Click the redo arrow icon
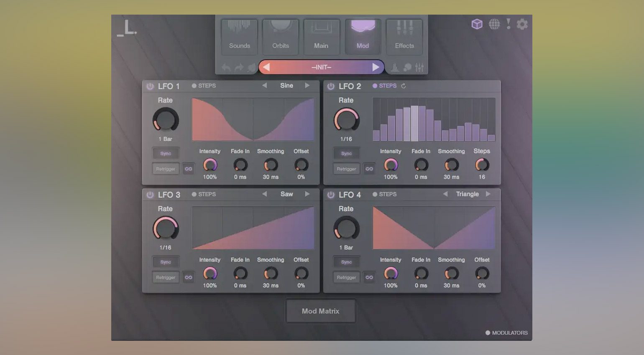The height and width of the screenshot is (355, 644). pyautogui.click(x=239, y=67)
